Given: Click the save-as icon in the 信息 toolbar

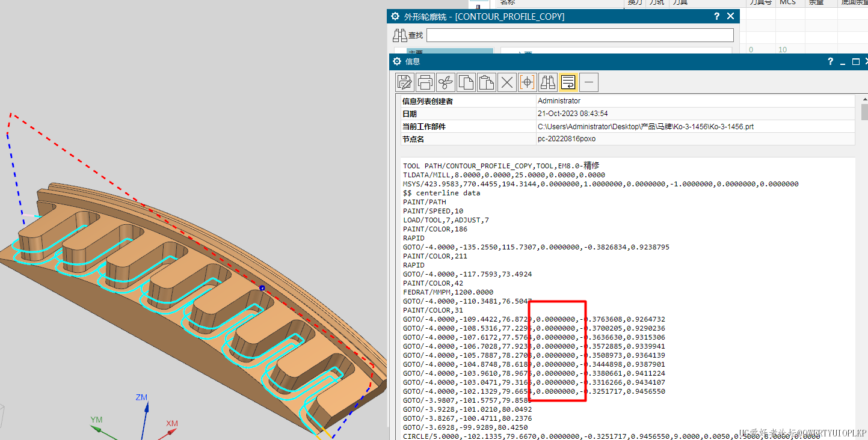Looking at the screenshot, I should point(405,82).
